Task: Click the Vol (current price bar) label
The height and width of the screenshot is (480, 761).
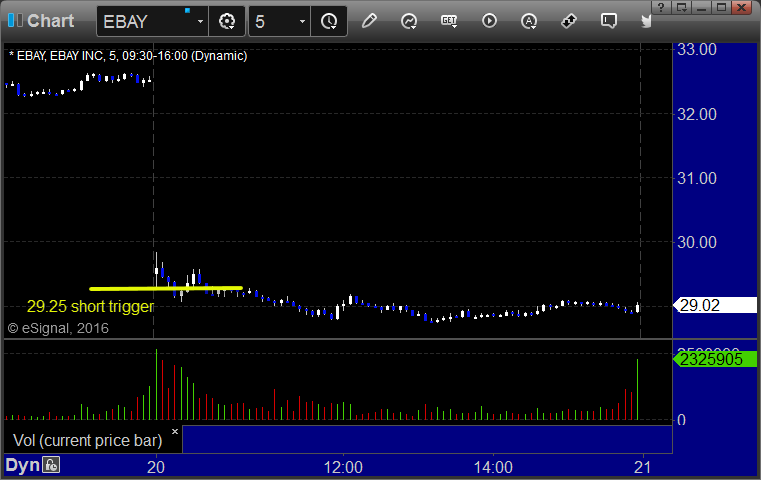Action: coord(87,440)
